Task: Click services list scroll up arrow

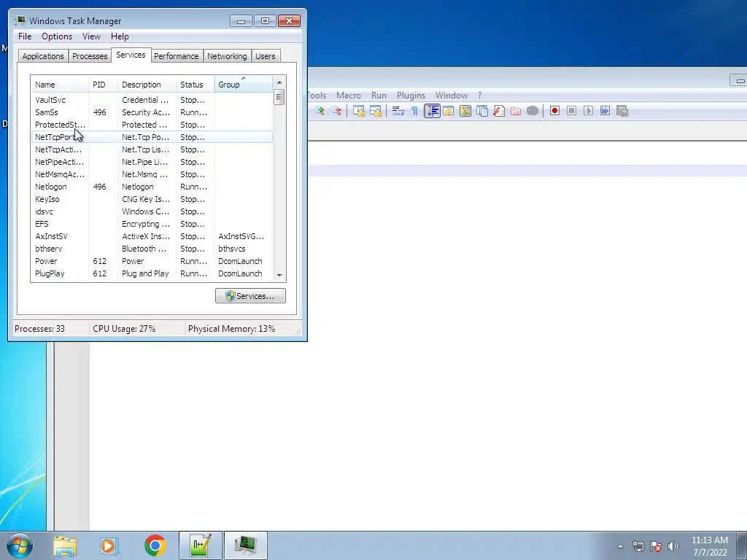Action: point(279,82)
